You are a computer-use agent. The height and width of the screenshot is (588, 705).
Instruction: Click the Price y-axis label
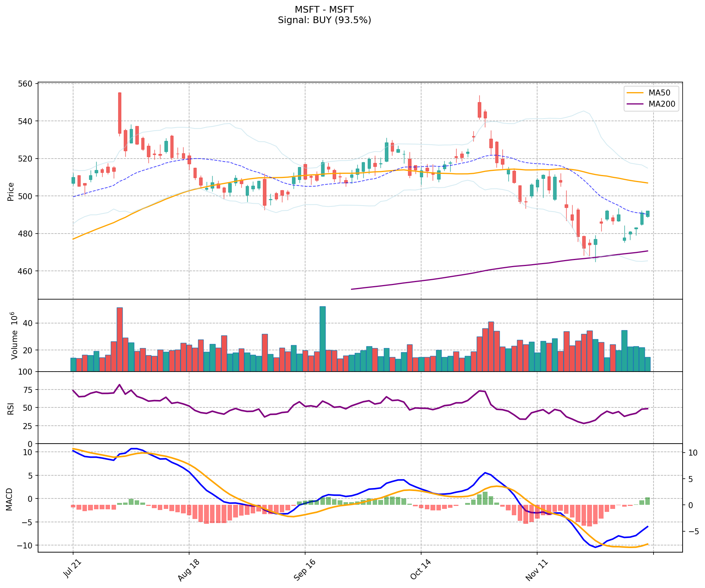pyautogui.click(x=11, y=191)
